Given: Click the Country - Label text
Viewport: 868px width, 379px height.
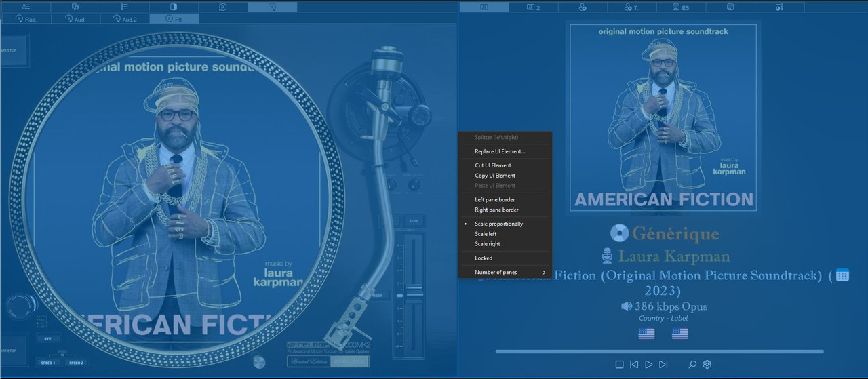Looking at the screenshot, I should point(663,318).
